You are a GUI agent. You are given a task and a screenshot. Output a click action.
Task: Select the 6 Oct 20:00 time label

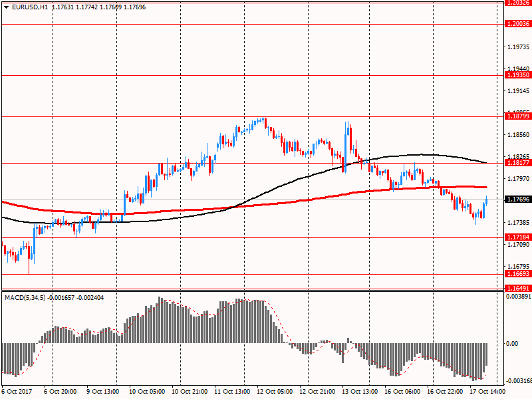[60, 391]
